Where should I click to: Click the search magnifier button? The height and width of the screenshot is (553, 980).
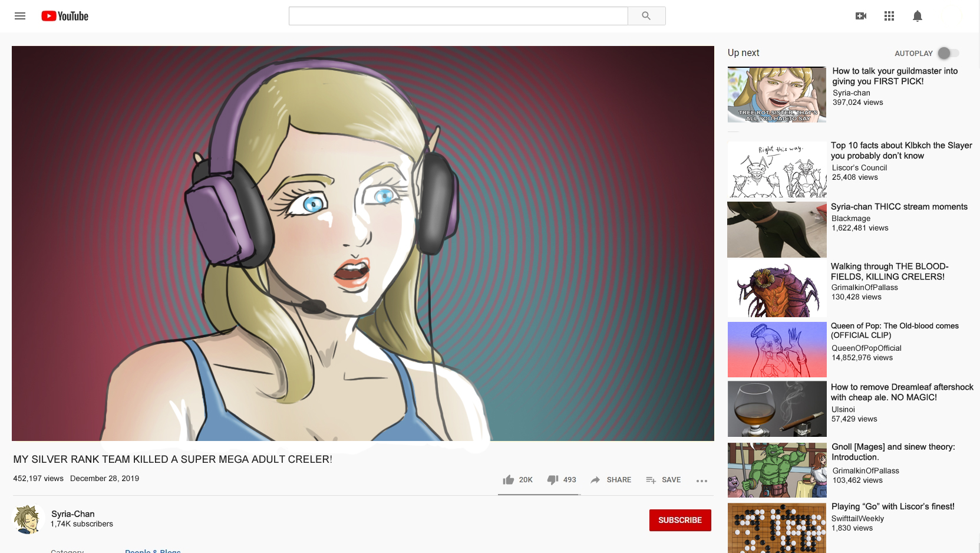pyautogui.click(x=646, y=16)
